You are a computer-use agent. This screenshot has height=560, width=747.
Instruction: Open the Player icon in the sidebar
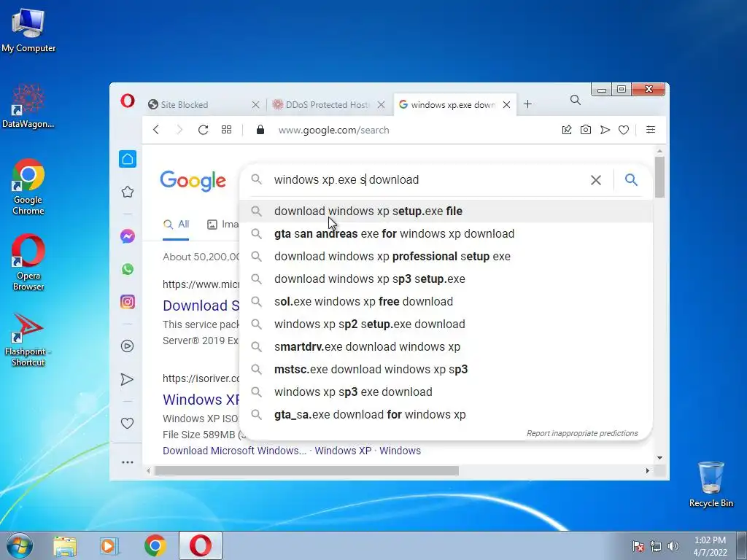pos(127,346)
